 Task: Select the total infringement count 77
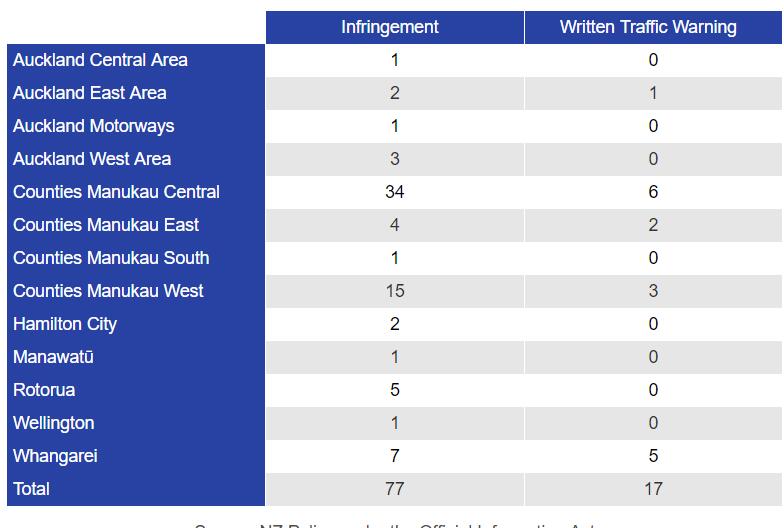394,489
